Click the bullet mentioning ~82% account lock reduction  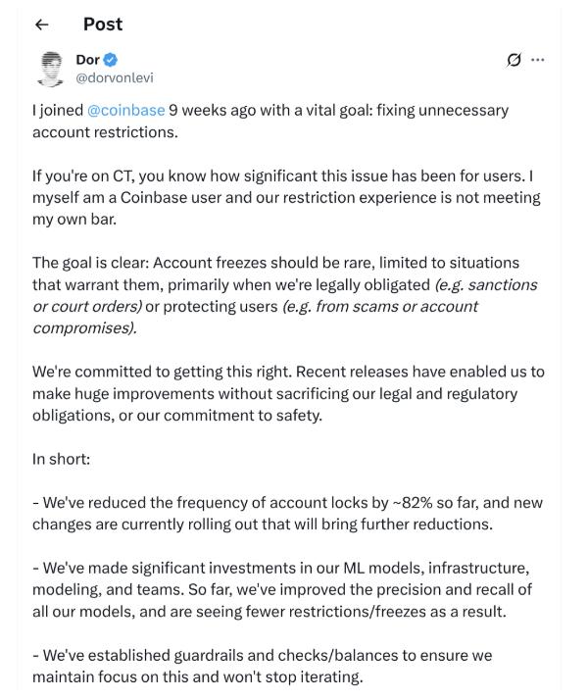(287, 514)
